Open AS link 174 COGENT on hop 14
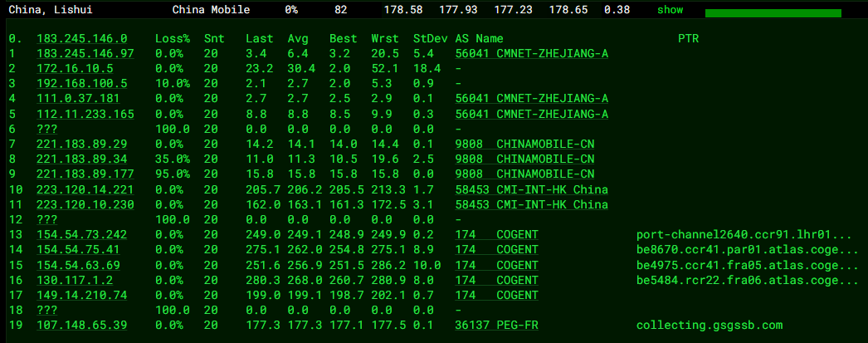Viewport: 868px width, 343px height. click(496, 250)
